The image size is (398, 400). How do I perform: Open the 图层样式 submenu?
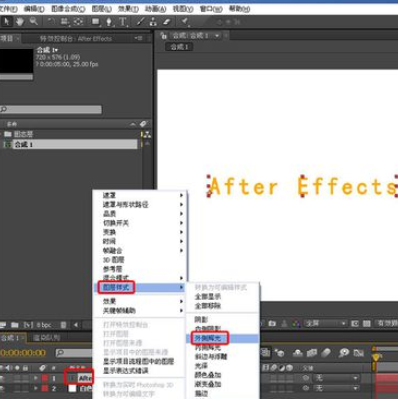coord(140,287)
